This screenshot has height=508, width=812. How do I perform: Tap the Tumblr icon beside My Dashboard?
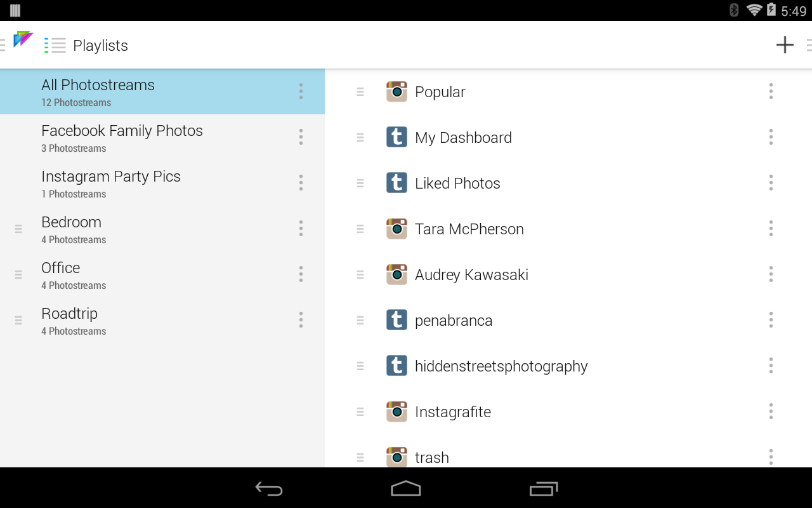coord(396,137)
